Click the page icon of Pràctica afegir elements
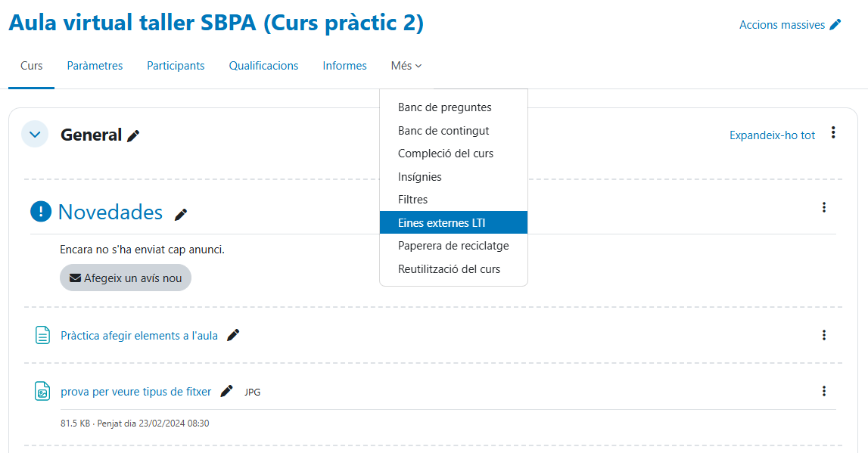 [x=43, y=335]
